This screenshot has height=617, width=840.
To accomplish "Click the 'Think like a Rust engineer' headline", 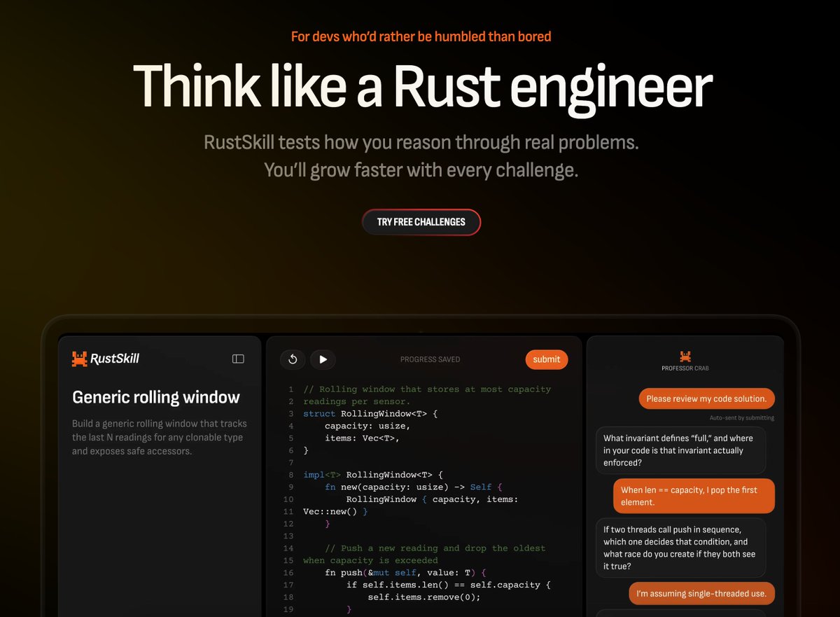I will pos(423,87).
